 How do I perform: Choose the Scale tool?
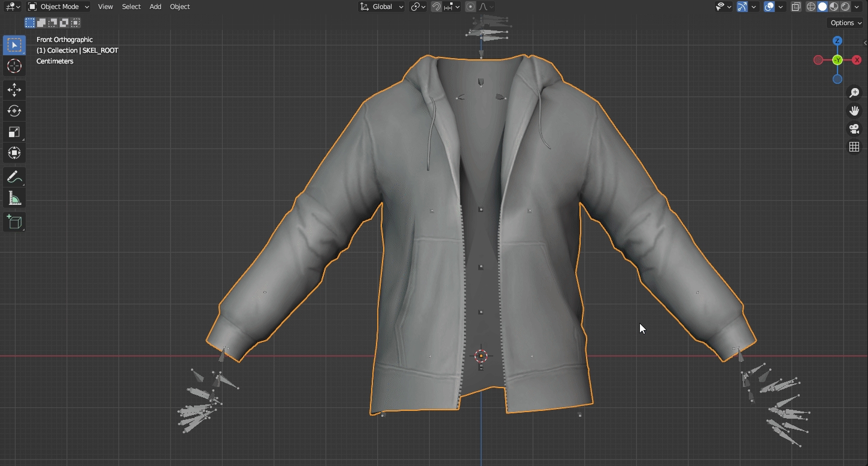(14, 132)
